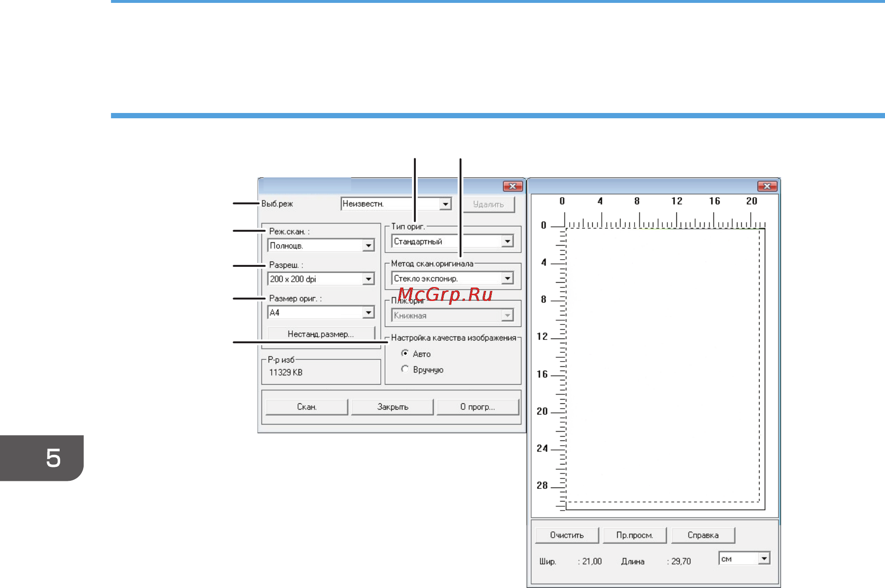Select the Авто image quality radio button

point(405,353)
